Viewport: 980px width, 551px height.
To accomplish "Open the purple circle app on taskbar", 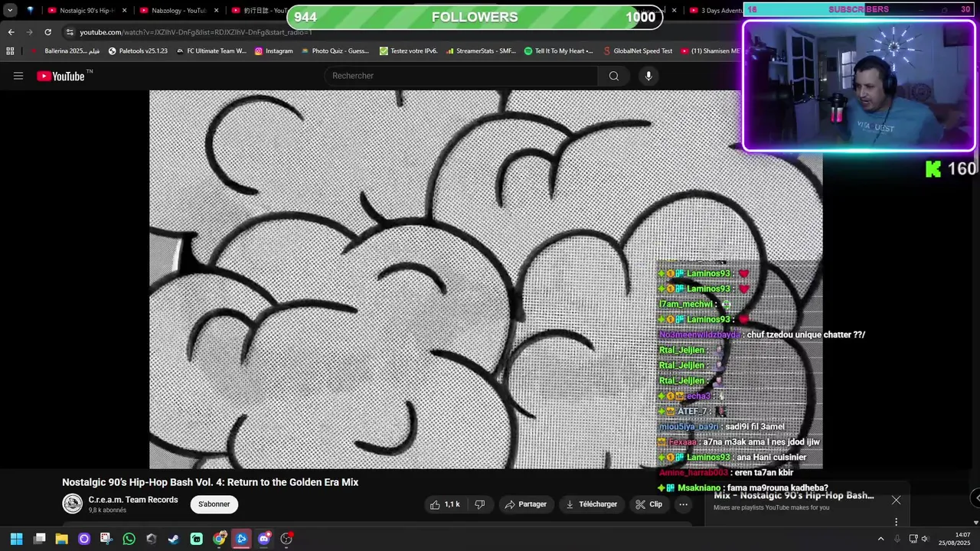I will (x=84, y=539).
